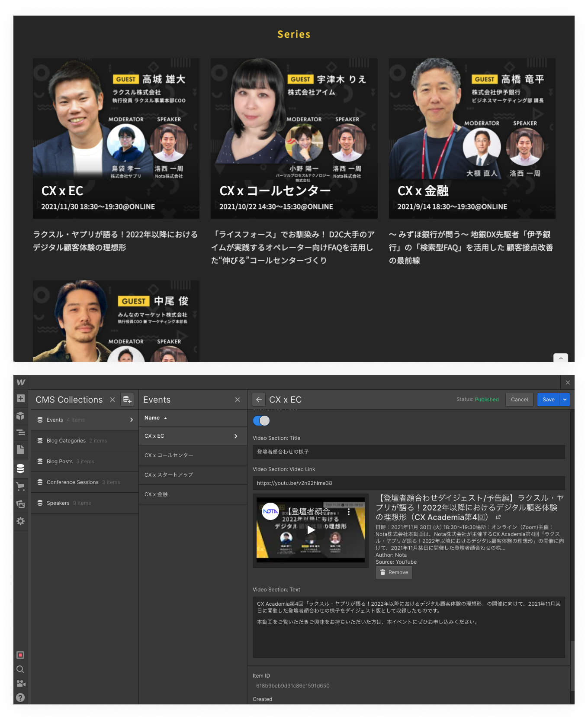Screen dimensions: 588x720
Task: Select the CMS database icon in sidebar
Action: [20, 468]
